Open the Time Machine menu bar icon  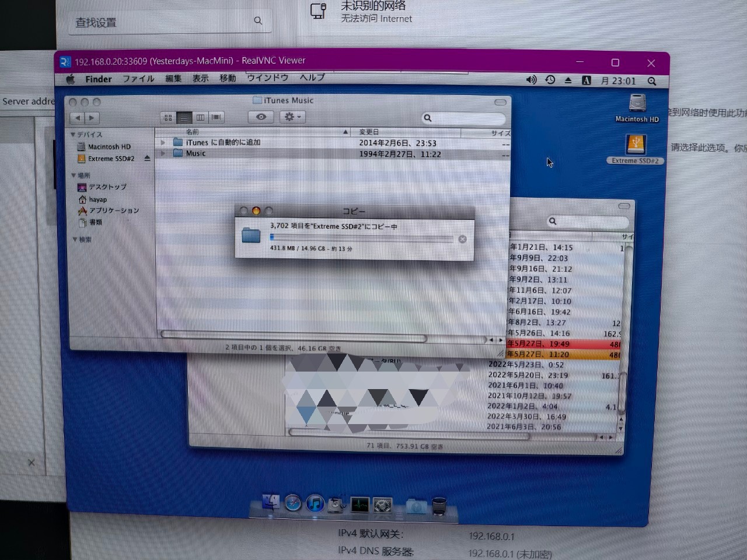(550, 80)
